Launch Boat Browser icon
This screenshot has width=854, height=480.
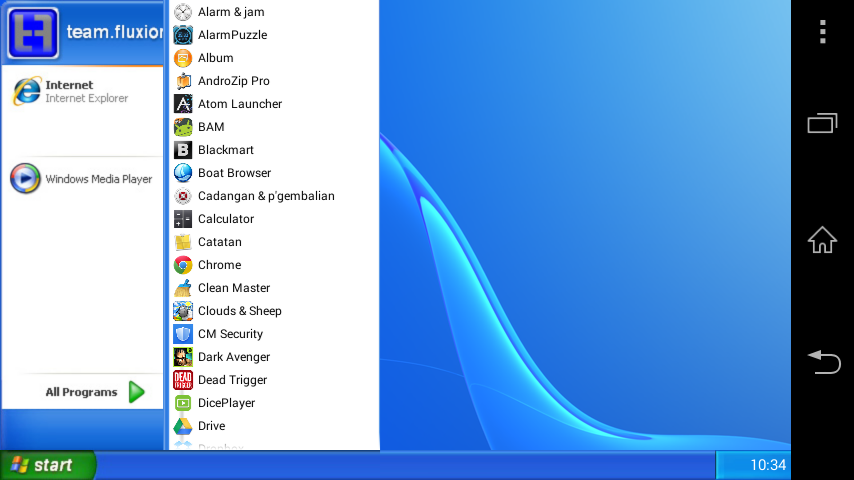point(183,173)
